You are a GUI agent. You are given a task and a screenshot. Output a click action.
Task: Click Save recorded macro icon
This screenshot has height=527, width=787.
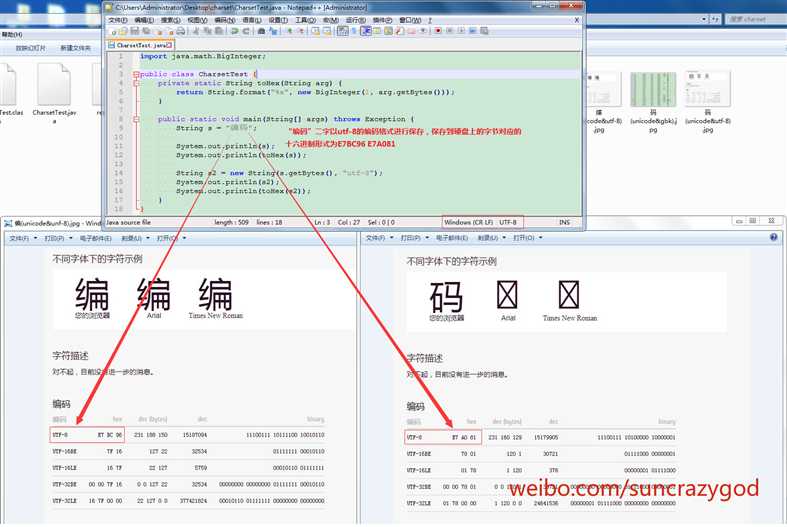pyautogui.click(x=484, y=31)
